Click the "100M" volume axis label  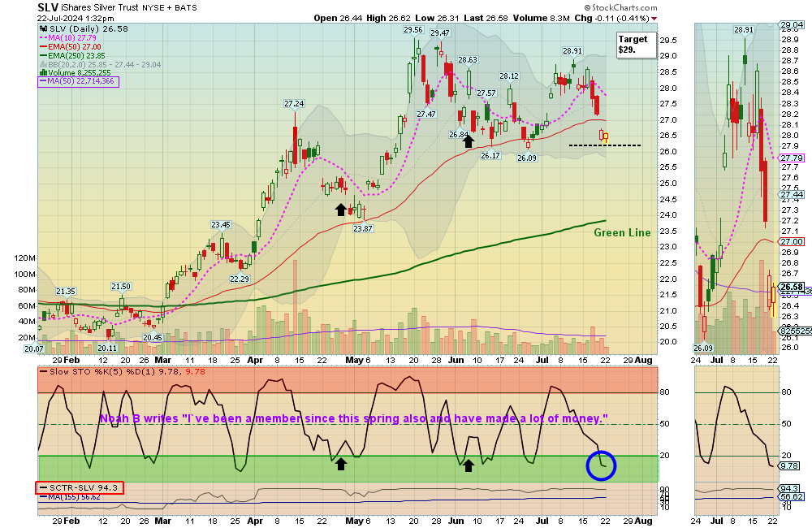[x=25, y=275]
